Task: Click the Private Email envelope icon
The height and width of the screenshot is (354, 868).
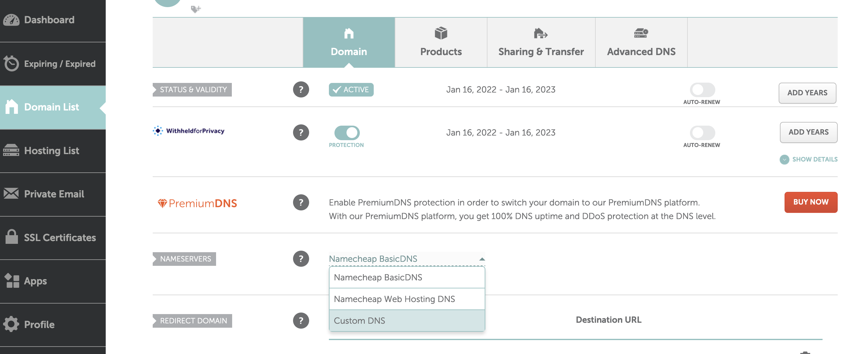Action: 11,194
